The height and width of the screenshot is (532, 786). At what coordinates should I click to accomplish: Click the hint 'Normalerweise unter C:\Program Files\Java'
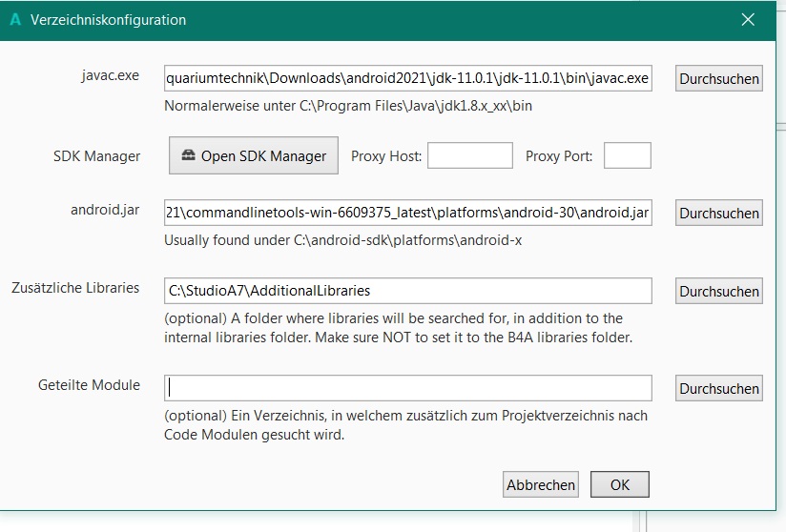click(x=348, y=106)
